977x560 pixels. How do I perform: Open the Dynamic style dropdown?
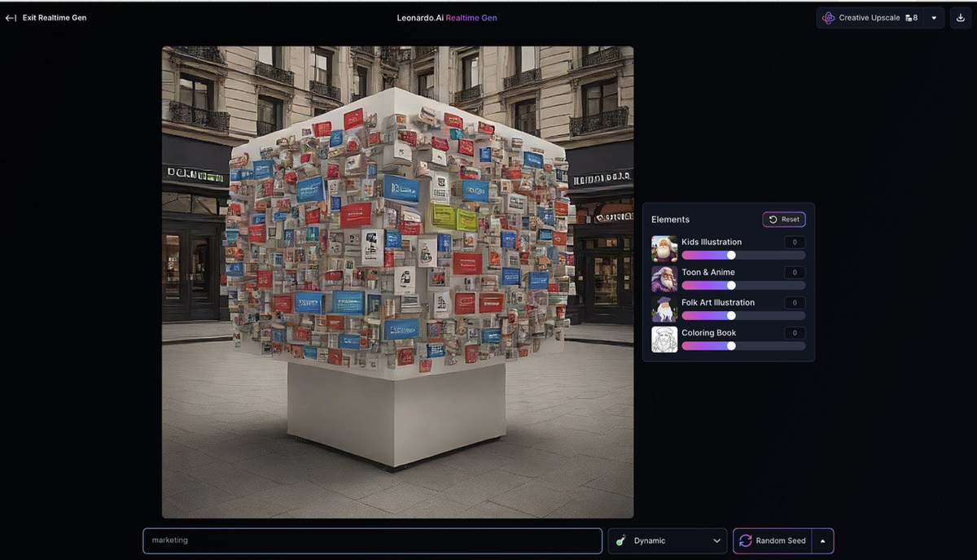click(x=667, y=540)
